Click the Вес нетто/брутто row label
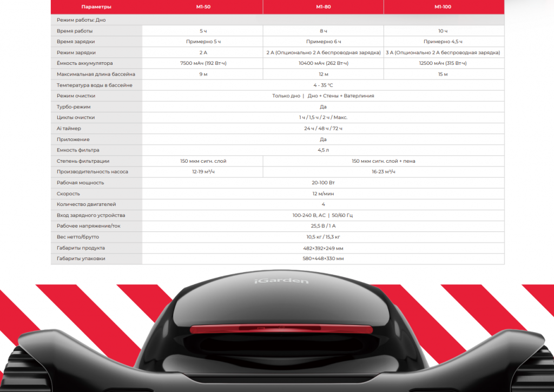554x392 pixels. [x=78, y=237]
